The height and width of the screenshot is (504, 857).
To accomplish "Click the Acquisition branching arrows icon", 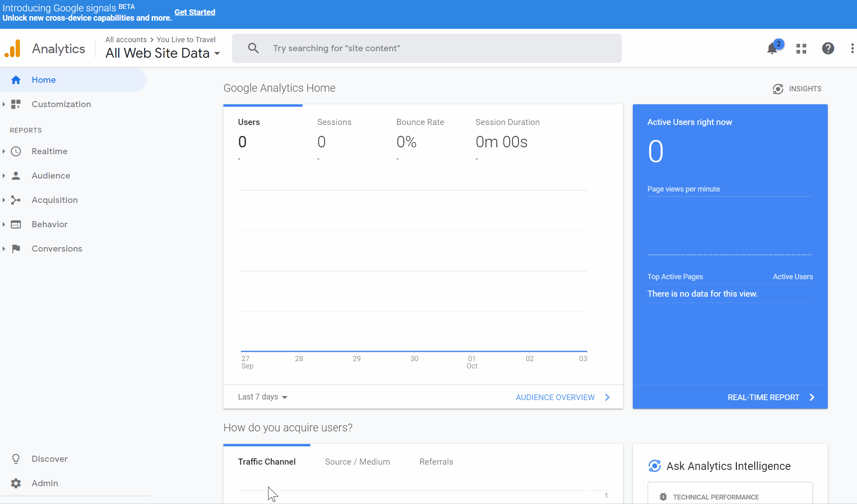I will point(16,200).
